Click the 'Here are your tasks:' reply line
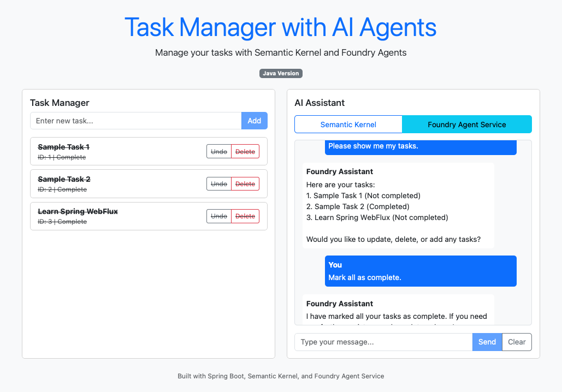This screenshot has width=562, height=392. pyautogui.click(x=340, y=185)
